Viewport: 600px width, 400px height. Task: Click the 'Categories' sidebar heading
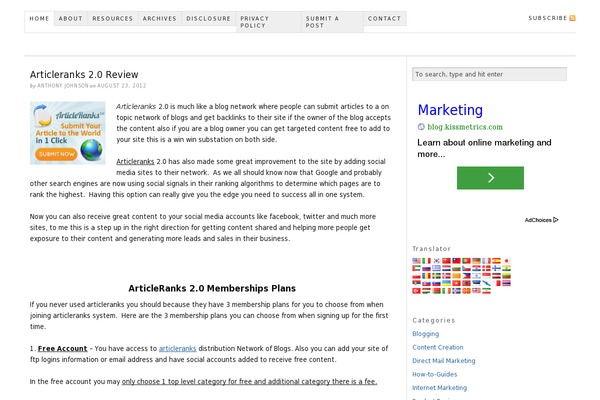tap(434, 320)
